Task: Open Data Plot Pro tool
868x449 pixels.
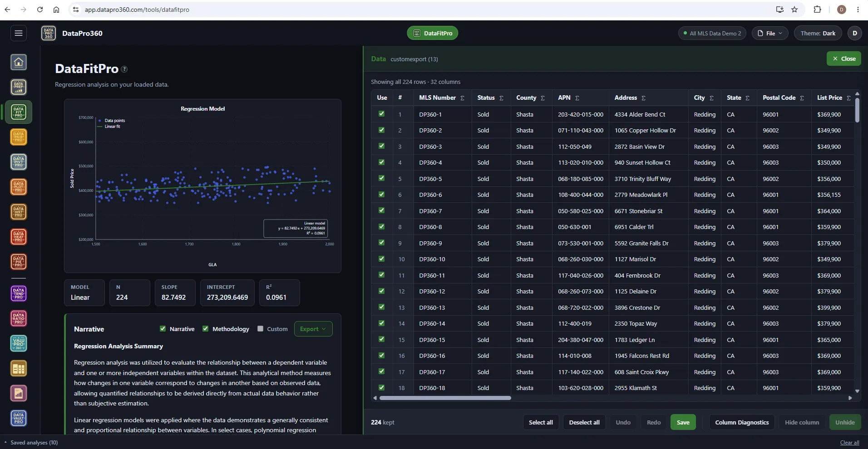Action: point(19,187)
